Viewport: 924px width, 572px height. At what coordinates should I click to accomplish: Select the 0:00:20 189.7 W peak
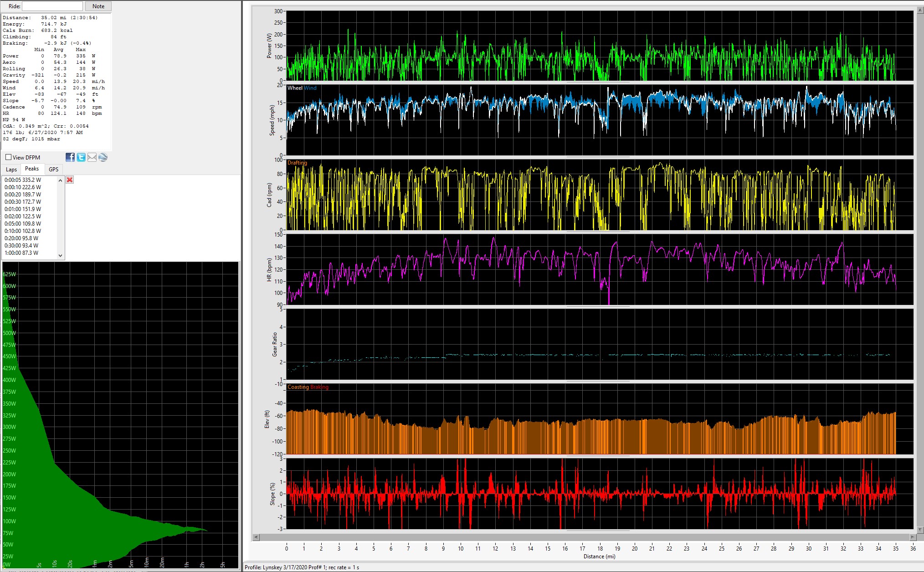pyautogui.click(x=23, y=195)
